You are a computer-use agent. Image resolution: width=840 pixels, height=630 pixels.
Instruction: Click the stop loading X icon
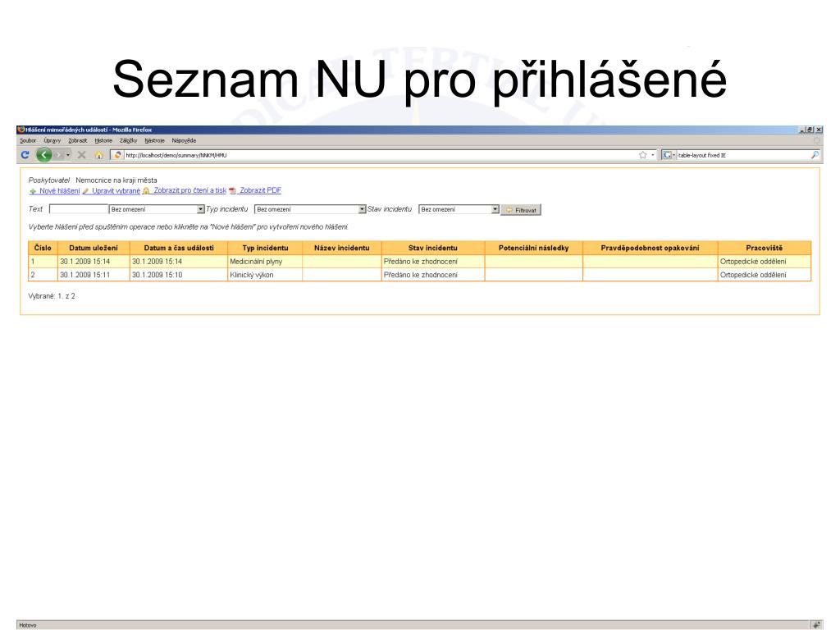tap(81, 155)
